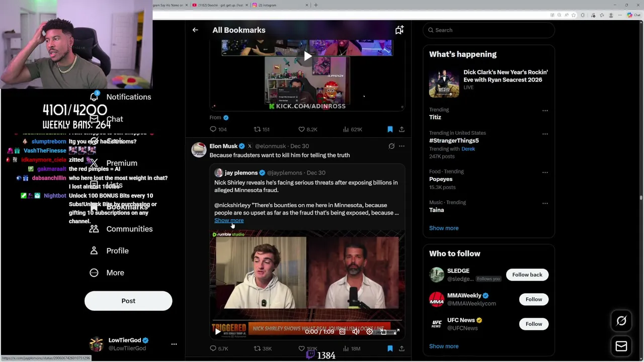Open options for #StrangerThings5 trend
The width and height of the screenshot is (644, 362).
click(x=545, y=134)
